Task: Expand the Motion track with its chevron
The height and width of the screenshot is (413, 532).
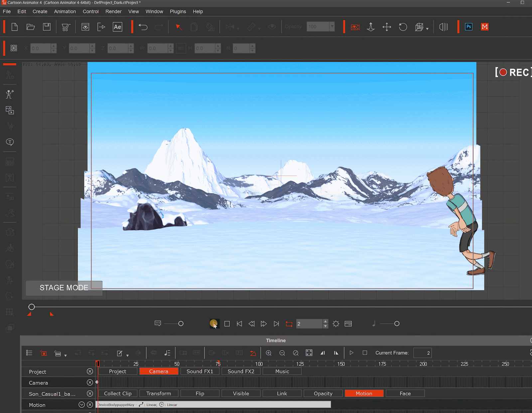Action: (x=81, y=405)
